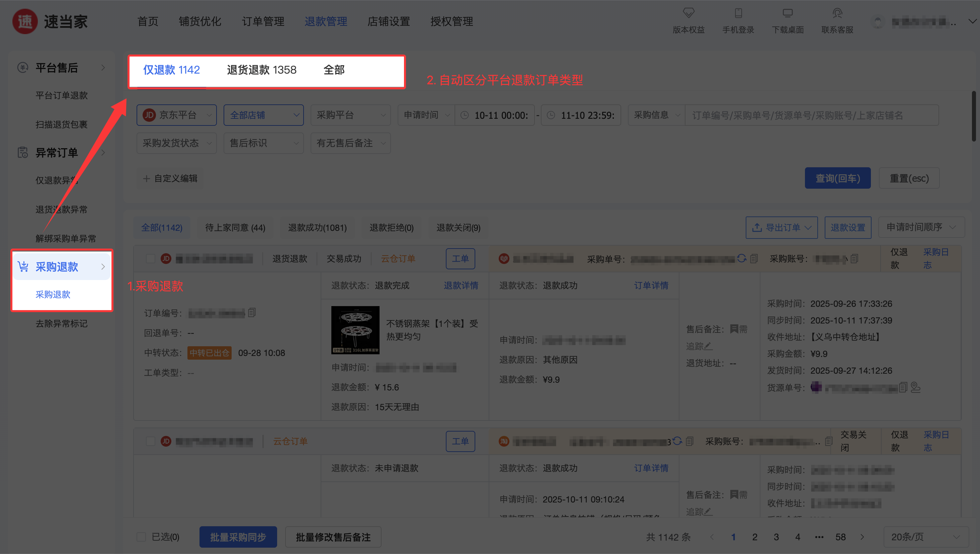Viewport: 980px width, 554px height.
Task: Contact support via 联系客服 headset icon
Action: point(837,13)
